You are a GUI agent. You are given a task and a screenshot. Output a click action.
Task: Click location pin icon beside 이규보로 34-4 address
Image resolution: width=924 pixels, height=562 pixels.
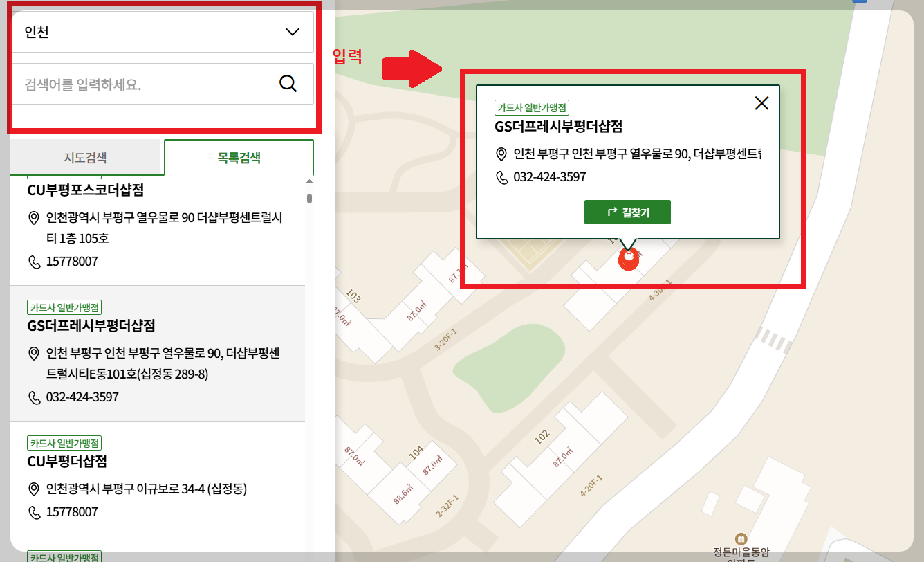(x=33, y=489)
